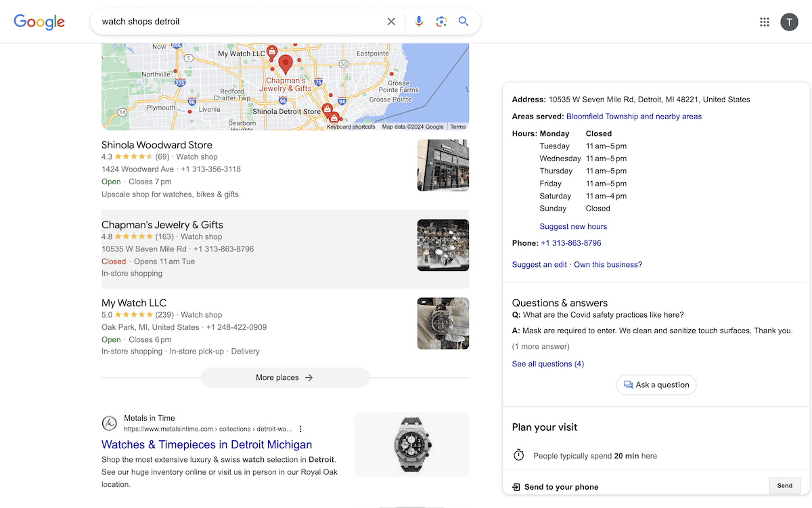Click 'People typically spend 20 min here' text
This screenshot has width=812, height=508.
pyautogui.click(x=595, y=456)
